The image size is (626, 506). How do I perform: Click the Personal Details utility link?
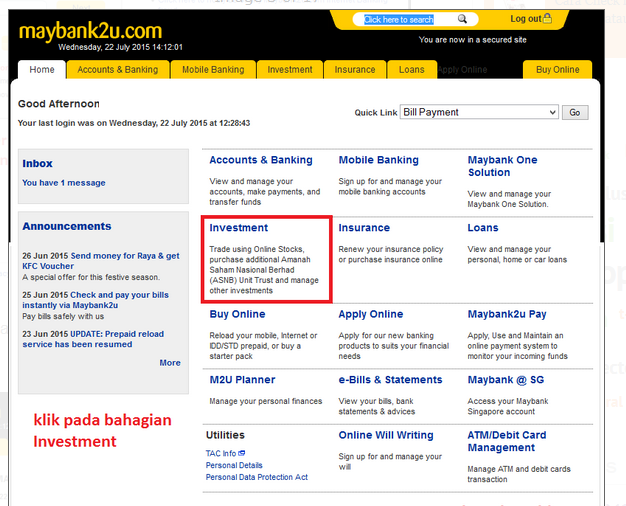(x=234, y=465)
